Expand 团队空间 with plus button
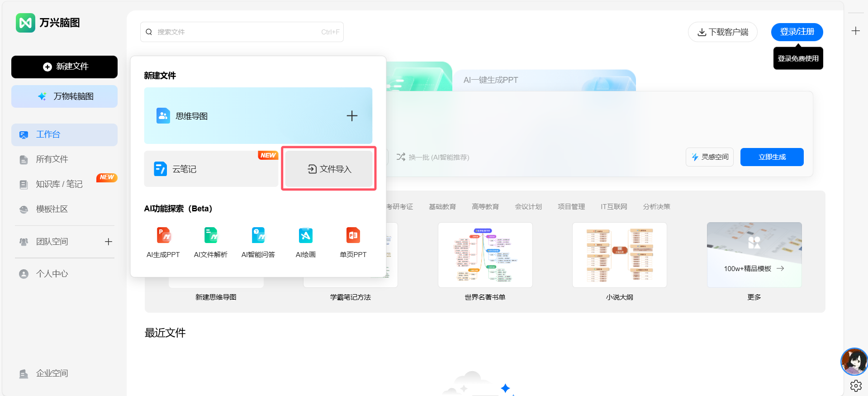This screenshot has width=868, height=396. click(109, 242)
